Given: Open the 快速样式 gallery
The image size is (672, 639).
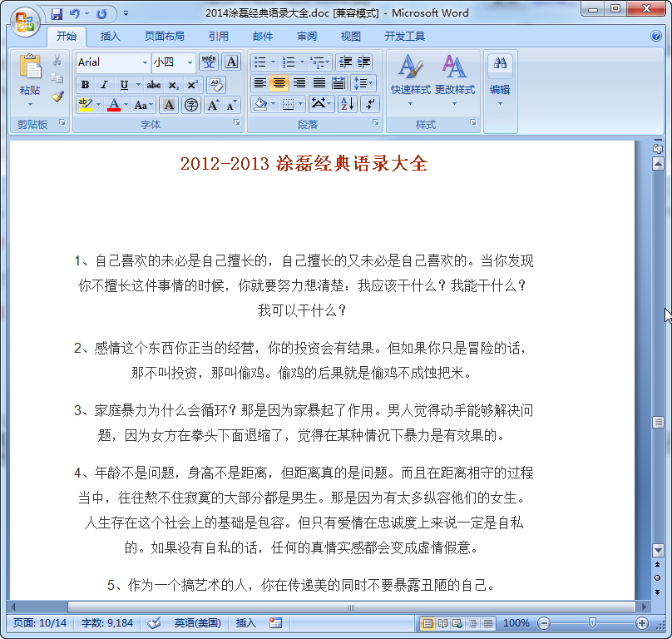Looking at the screenshot, I should click(410, 80).
